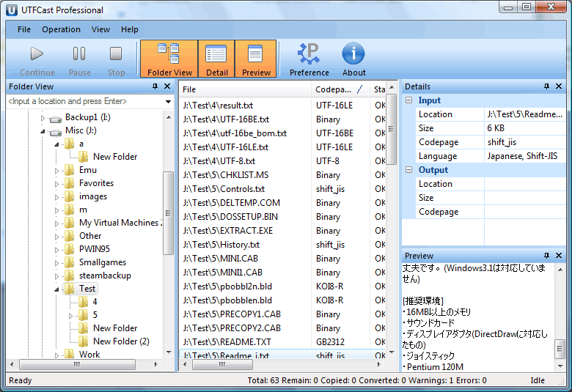Expand the Backup1 (I:) drive
Image resolution: width=572 pixels, height=392 pixels.
pyautogui.click(x=43, y=118)
